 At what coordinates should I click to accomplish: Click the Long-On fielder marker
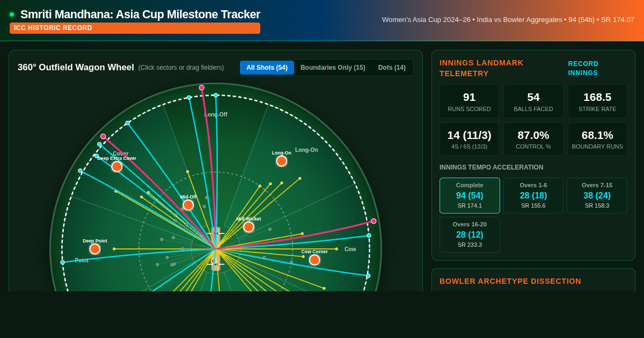pyautogui.click(x=282, y=161)
